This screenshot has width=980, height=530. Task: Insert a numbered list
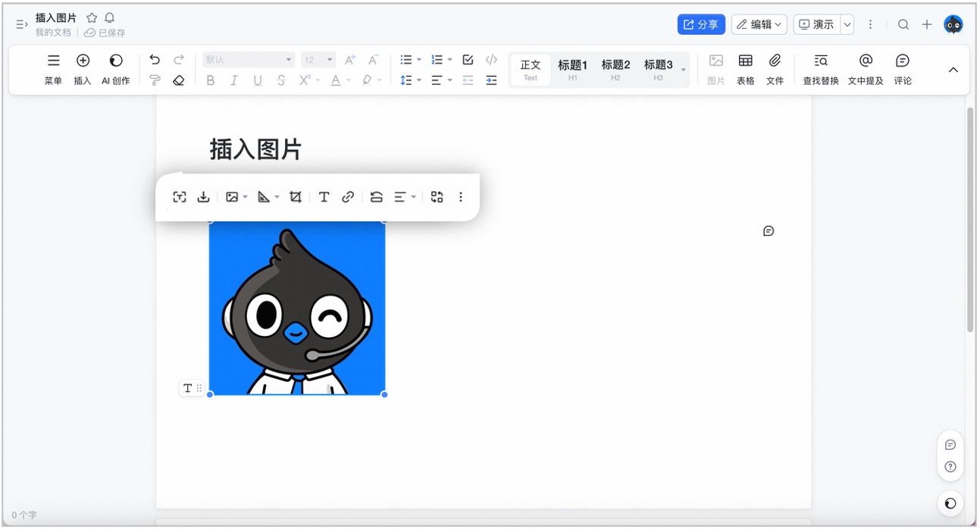pos(437,60)
